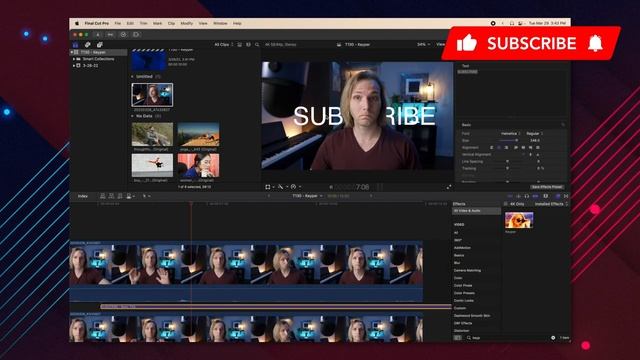Expand the T100 - Keyper library
640x360 pixels.
click(72, 52)
